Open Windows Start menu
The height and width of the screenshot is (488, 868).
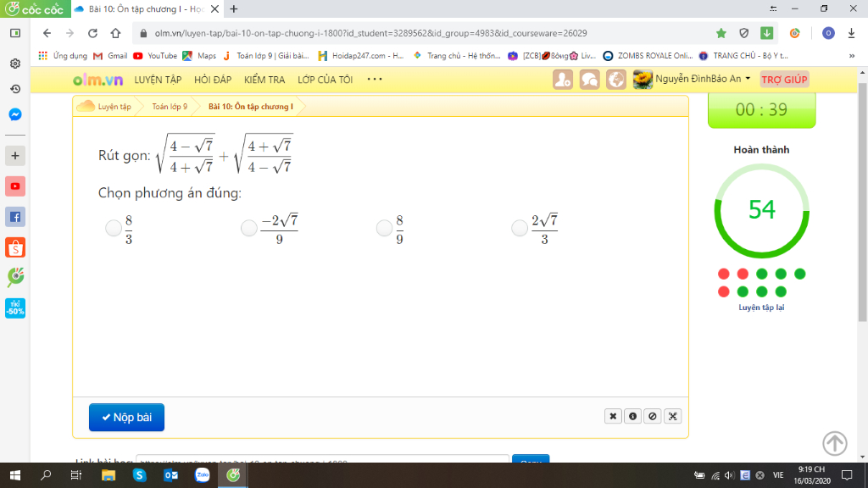[15, 475]
